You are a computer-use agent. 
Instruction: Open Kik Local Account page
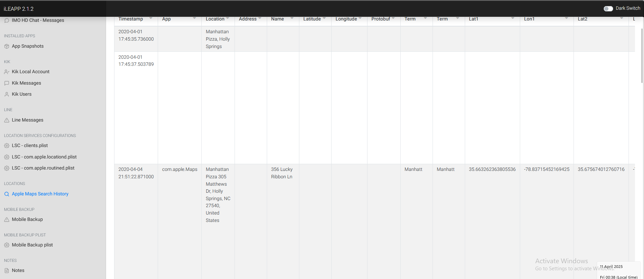pos(31,72)
